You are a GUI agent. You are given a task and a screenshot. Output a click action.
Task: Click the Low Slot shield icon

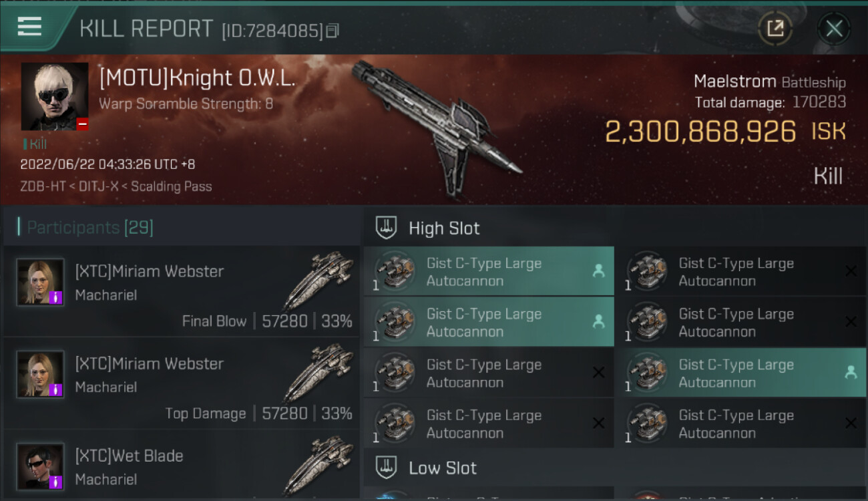[x=387, y=468]
